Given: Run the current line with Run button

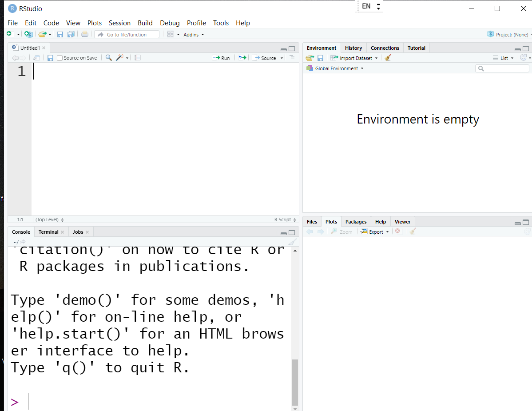Looking at the screenshot, I should pos(221,58).
